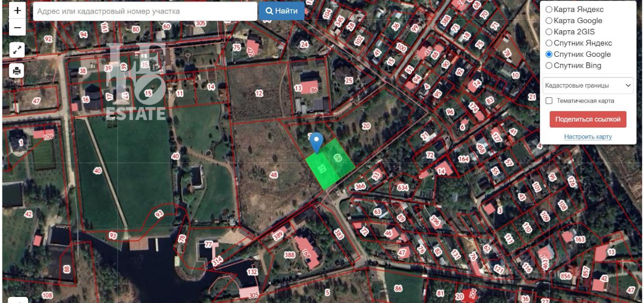Toggle fullscreen map view
The height and width of the screenshot is (303, 644).
pos(17,49)
